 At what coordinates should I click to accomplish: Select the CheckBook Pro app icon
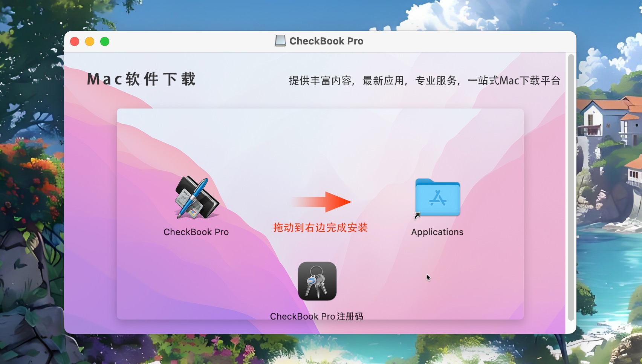tap(197, 198)
